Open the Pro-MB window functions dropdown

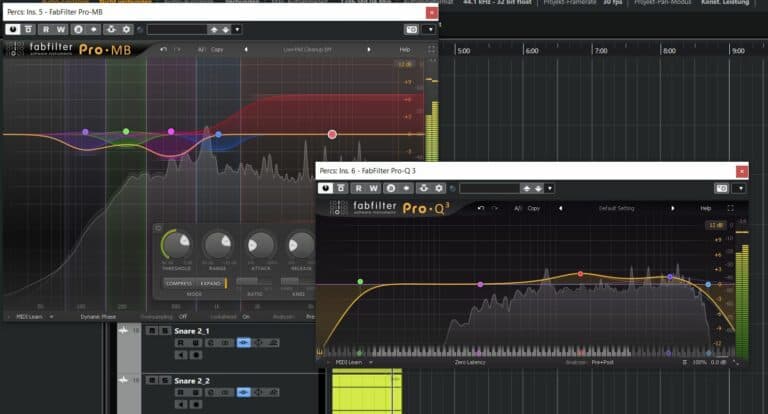point(430,29)
